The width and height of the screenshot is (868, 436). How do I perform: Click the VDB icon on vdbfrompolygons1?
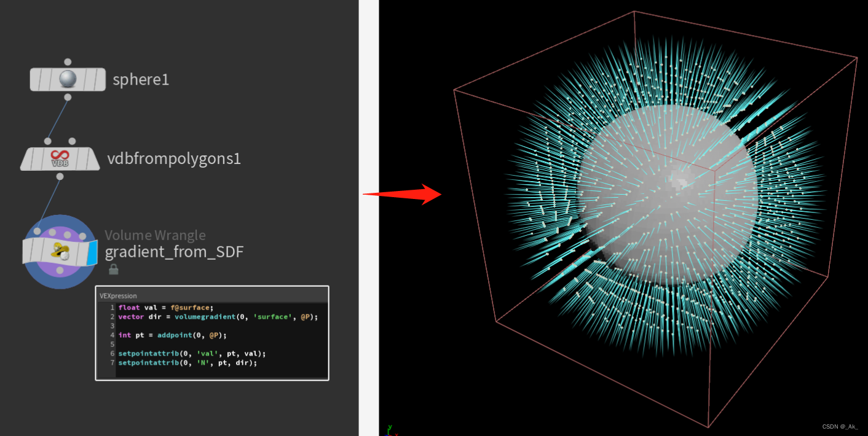(x=59, y=158)
